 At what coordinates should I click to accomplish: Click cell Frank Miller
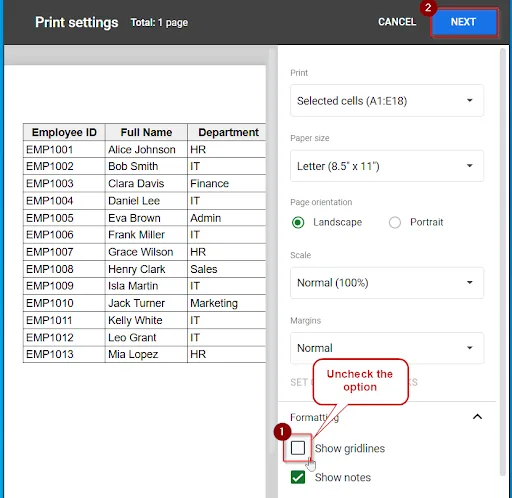[x=146, y=235]
